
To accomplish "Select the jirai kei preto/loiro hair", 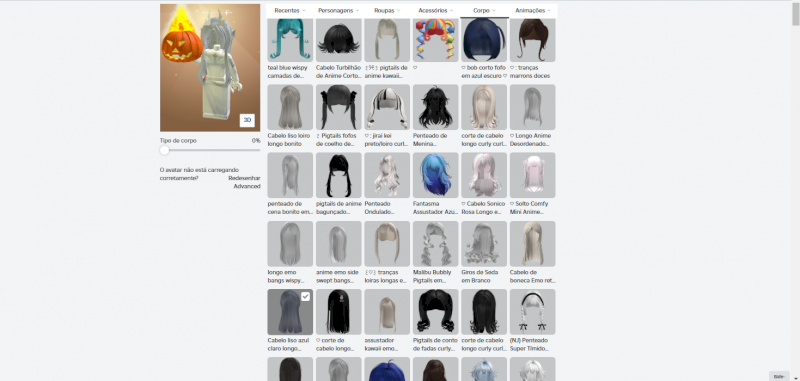I will tap(387, 107).
